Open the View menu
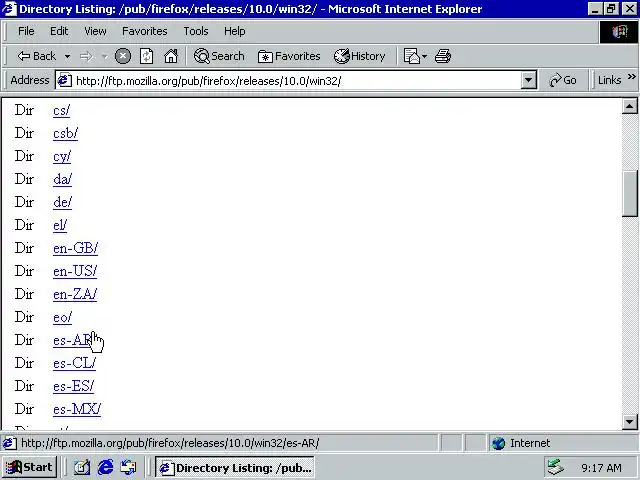This screenshot has width=640, height=480. [95, 31]
